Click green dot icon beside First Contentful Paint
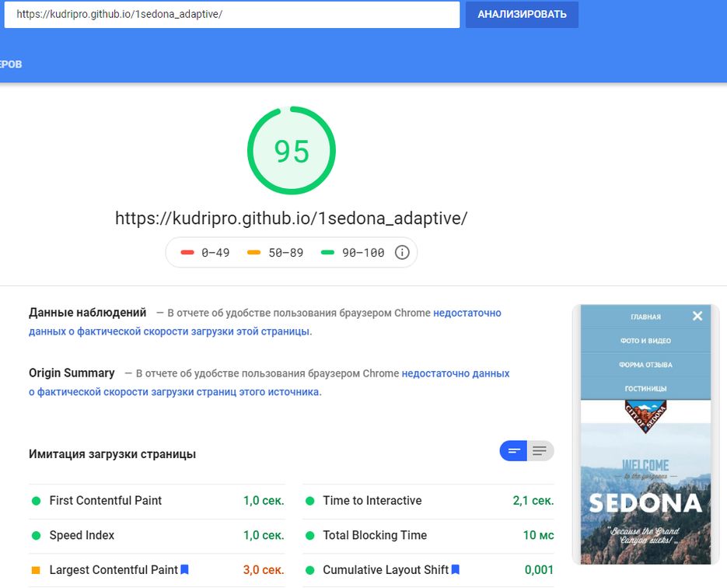727x588 pixels. [x=36, y=501]
